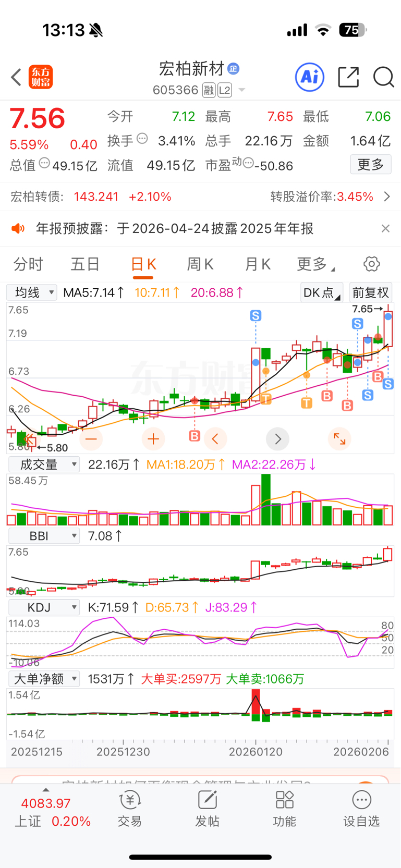
Task: Tap the current price 7.56
Action: point(38,118)
